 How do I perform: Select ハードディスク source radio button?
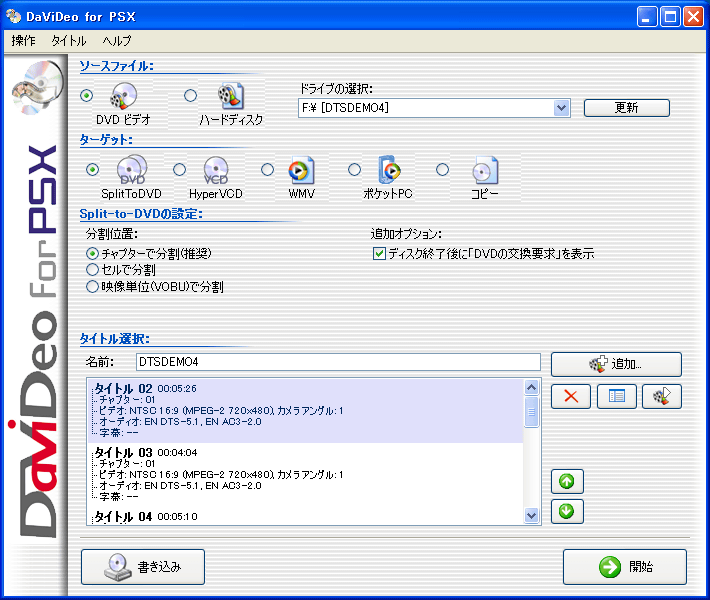[x=191, y=96]
